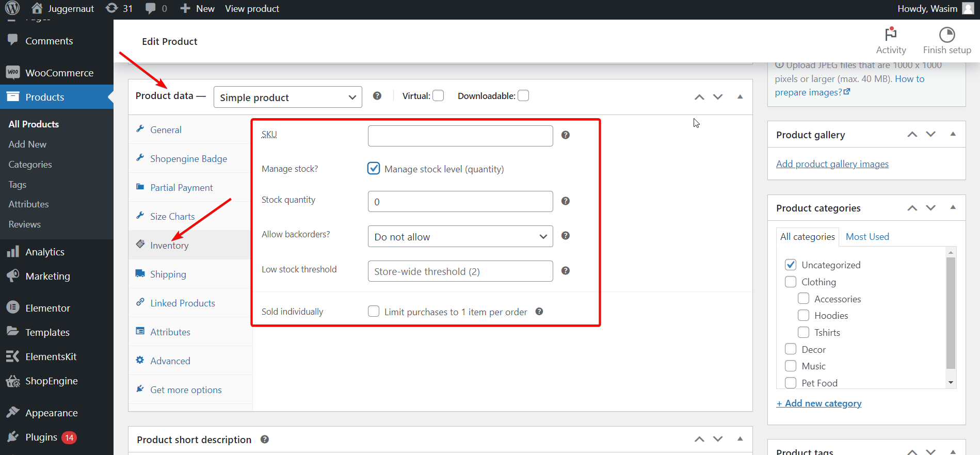980x455 pixels.
Task: Click the How to prepare images link
Action: pyautogui.click(x=849, y=86)
